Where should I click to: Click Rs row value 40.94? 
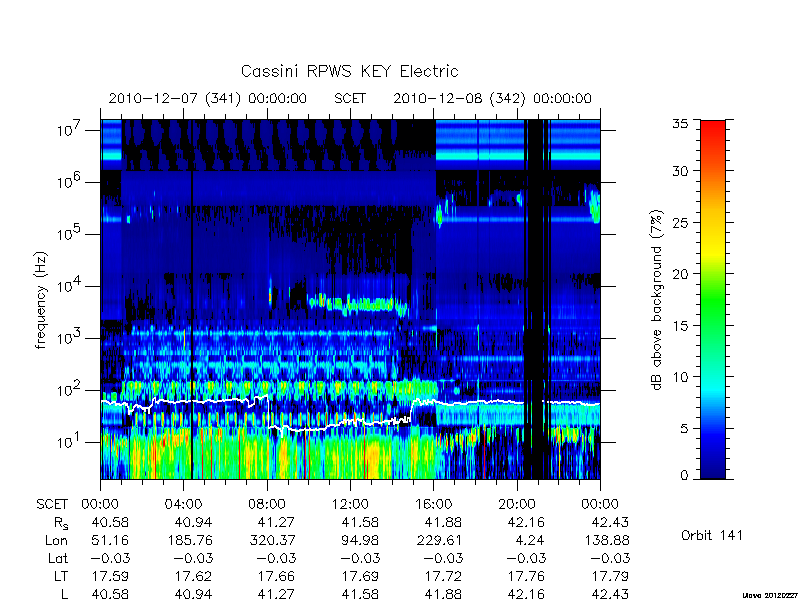click(x=193, y=522)
